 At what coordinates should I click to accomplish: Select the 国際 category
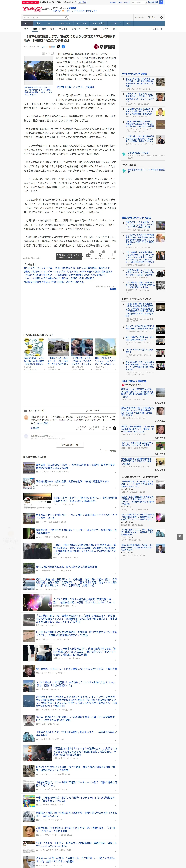click(x=44, y=29)
